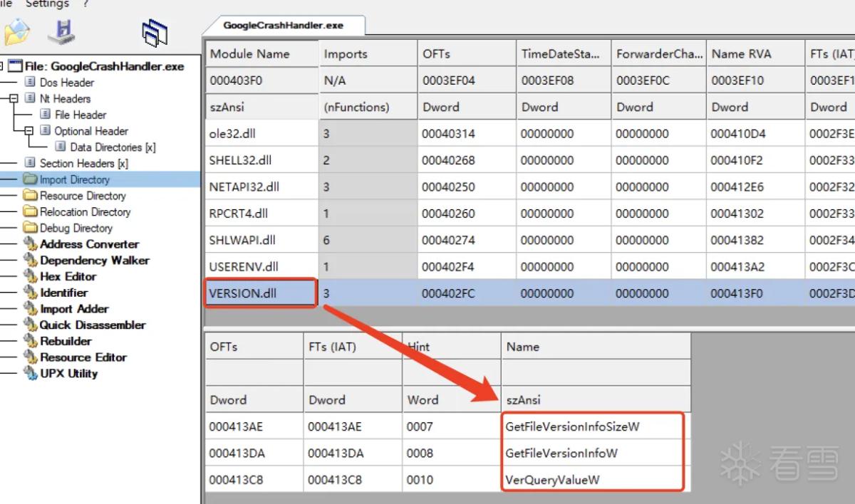Select the USERENV.dll module row
The image size is (855, 504).
(530, 267)
